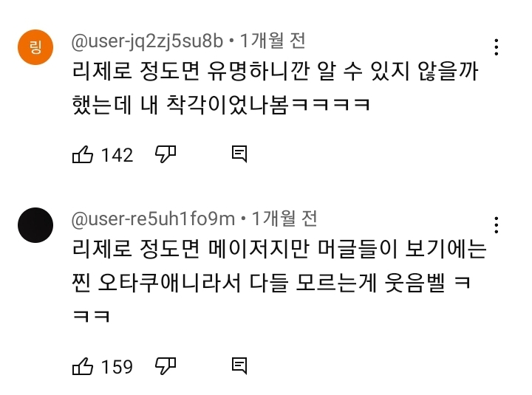Viewport: 532px width, 395px height.
Task: Click the first comment's 1개월 전 timestamp
Action: pos(273,41)
